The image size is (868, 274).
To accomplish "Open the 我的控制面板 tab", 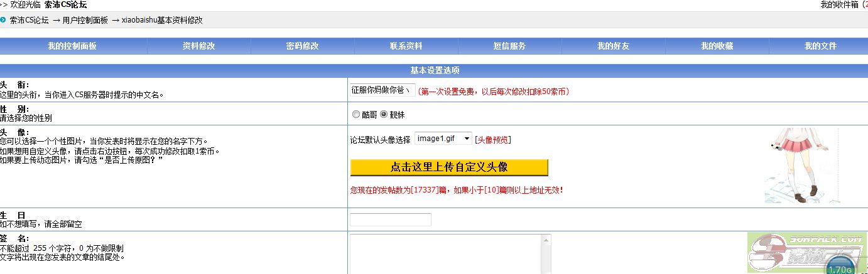I will (72, 46).
